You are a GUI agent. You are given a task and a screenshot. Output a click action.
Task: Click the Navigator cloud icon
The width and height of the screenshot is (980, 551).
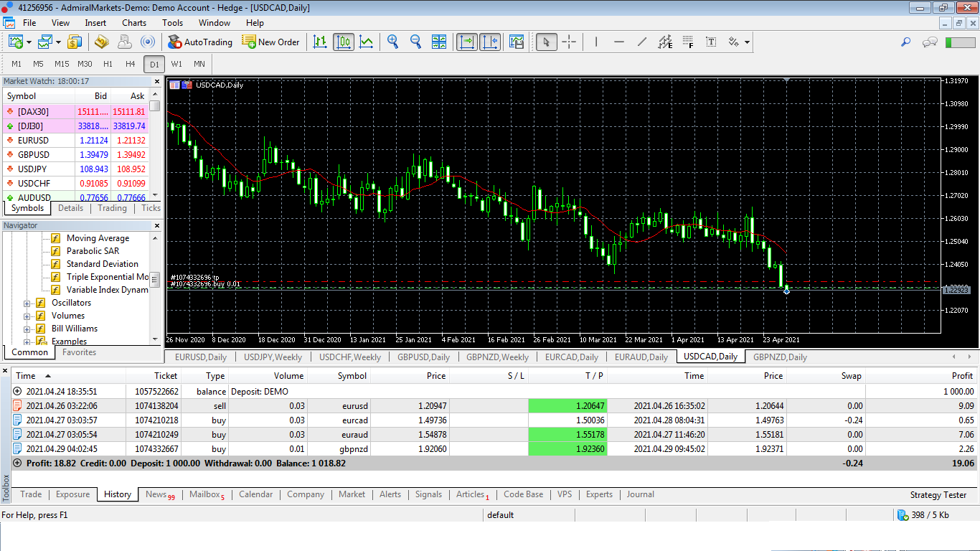click(x=125, y=42)
